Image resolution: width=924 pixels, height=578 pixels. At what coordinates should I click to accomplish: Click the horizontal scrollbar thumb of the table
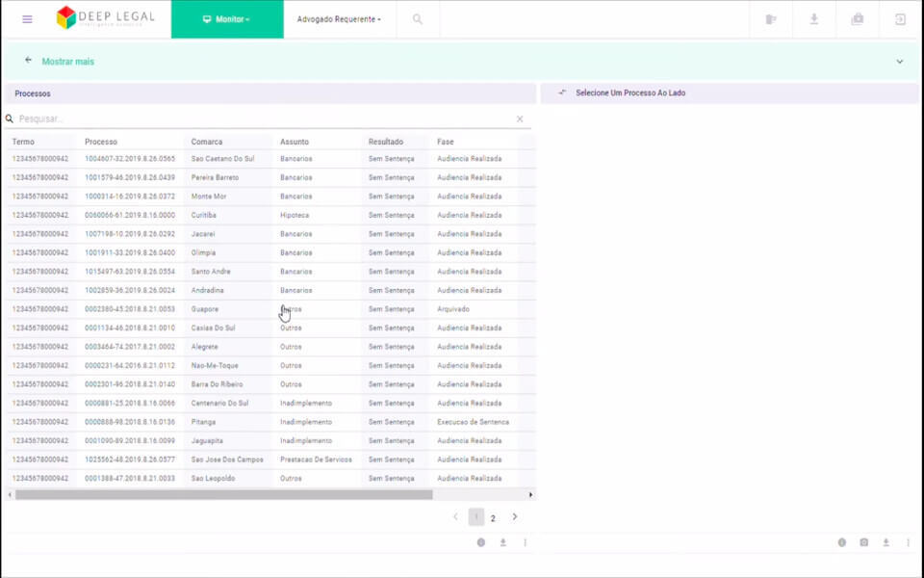tap(224, 495)
